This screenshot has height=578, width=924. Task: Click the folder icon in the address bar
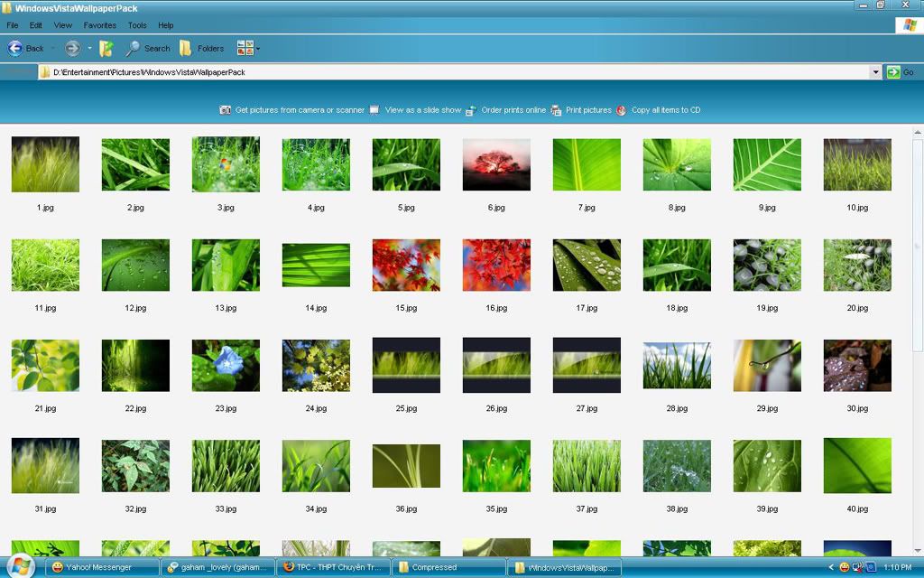44,72
